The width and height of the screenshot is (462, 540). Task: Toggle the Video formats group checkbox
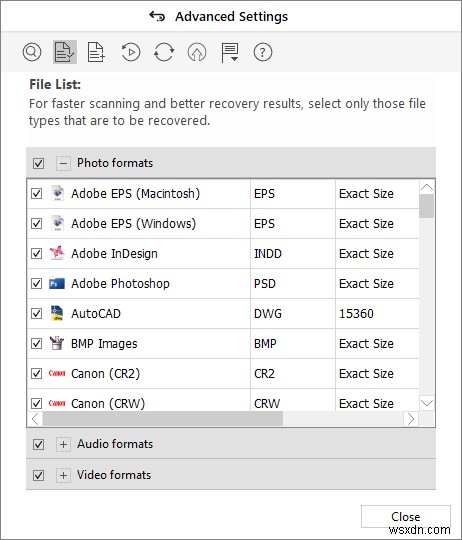[38, 475]
